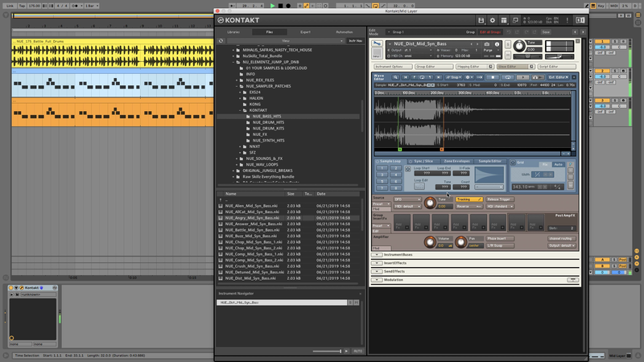Click the Native Instruments logo icon at right

(x=580, y=20)
